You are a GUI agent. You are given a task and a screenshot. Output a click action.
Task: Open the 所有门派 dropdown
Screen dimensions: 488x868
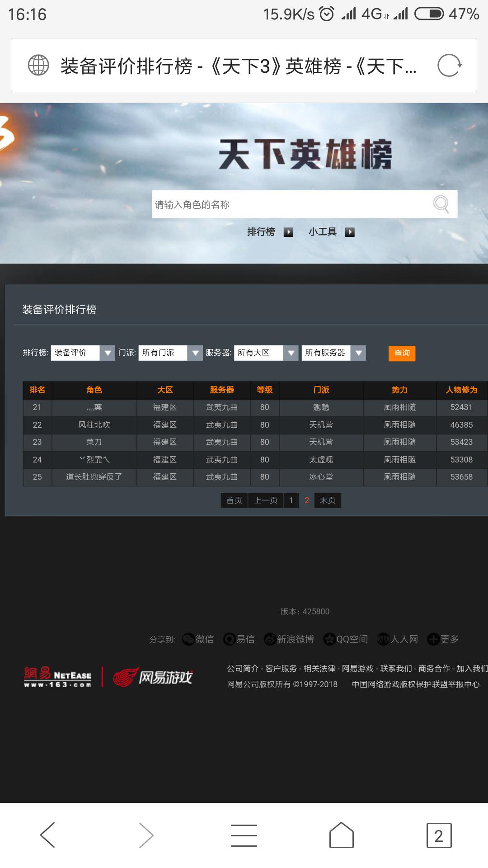[x=170, y=353]
